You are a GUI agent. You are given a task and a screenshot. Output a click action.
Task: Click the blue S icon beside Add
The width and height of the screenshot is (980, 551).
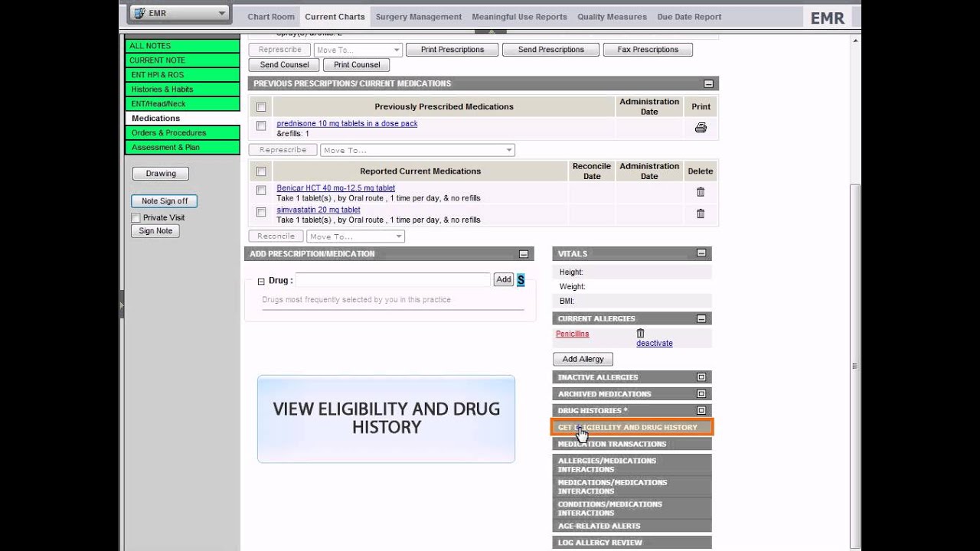coord(521,280)
